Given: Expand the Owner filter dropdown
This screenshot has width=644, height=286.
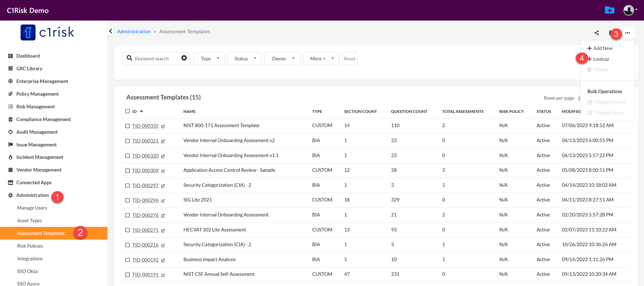Looking at the screenshot, I should [x=282, y=59].
